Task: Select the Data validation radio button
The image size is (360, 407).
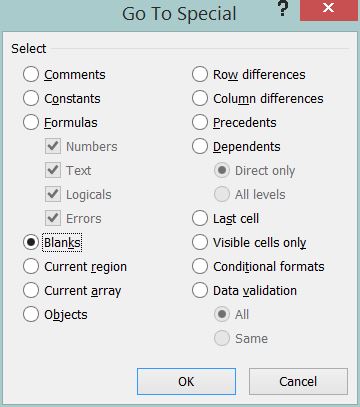Action: pos(200,290)
